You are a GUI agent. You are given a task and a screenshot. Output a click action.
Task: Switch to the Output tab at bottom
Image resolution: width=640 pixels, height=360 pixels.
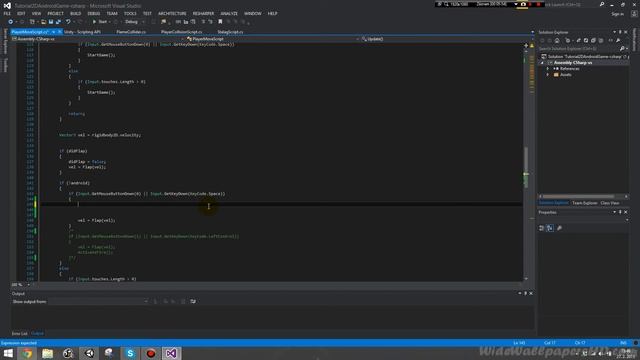coord(38,334)
